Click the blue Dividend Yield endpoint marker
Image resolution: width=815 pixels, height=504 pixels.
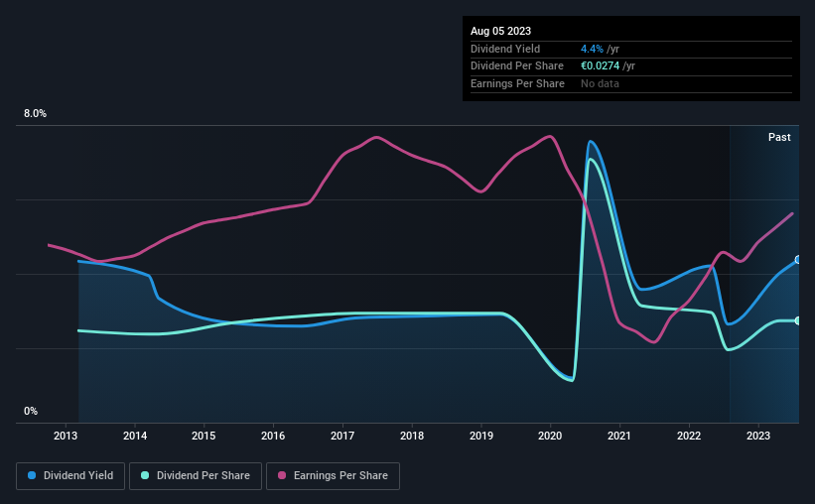pyautogui.click(x=798, y=260)
